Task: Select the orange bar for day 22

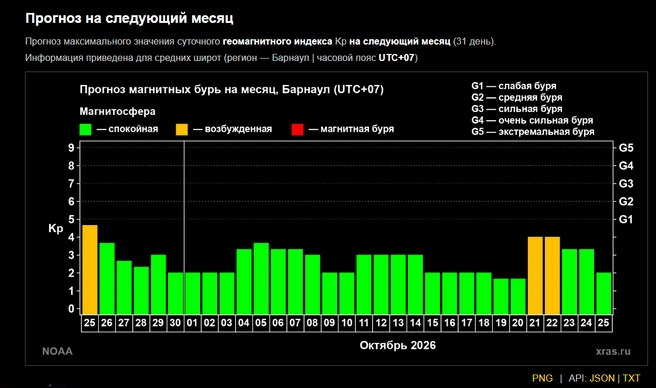Action: [x=552, y=275]
